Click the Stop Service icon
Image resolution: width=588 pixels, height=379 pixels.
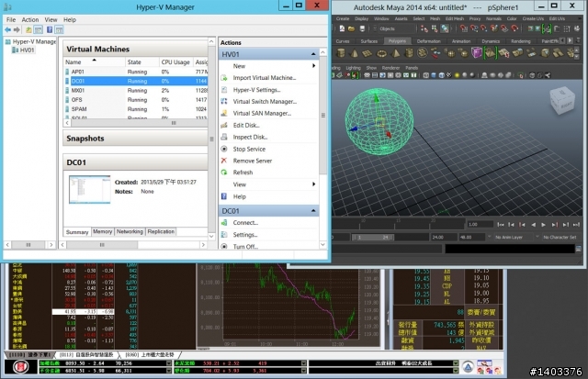pyautogui.click(x=224, y=149)
